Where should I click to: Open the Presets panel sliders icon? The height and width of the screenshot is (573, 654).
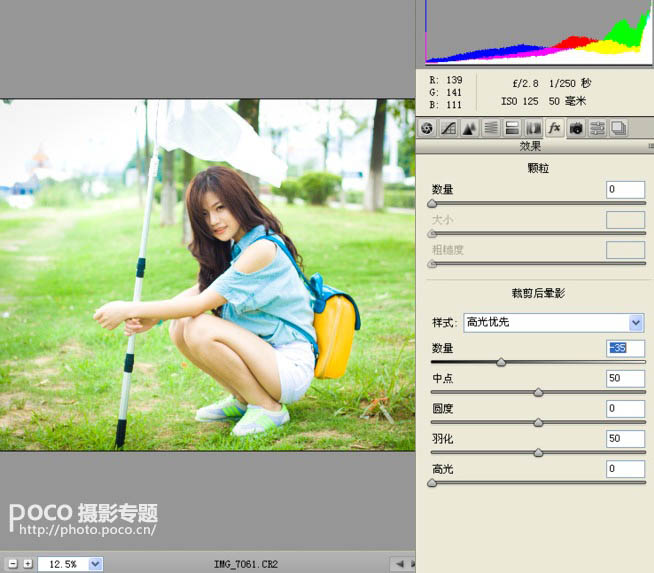pos(597,128)
